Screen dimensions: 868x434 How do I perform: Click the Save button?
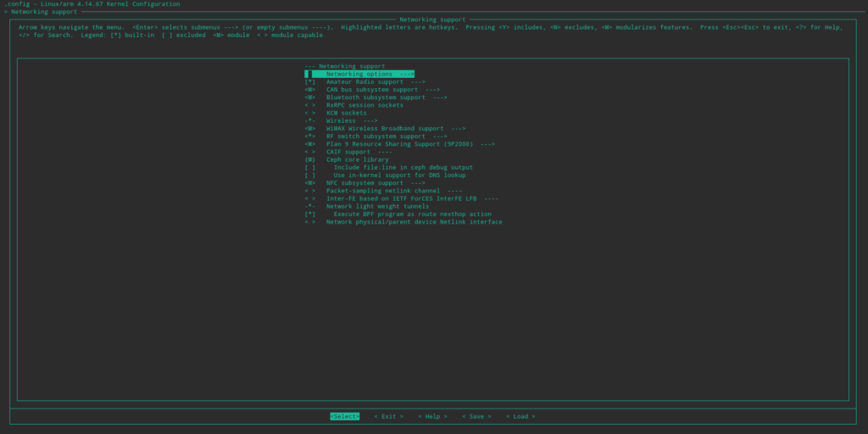click(x=476, y=416)
